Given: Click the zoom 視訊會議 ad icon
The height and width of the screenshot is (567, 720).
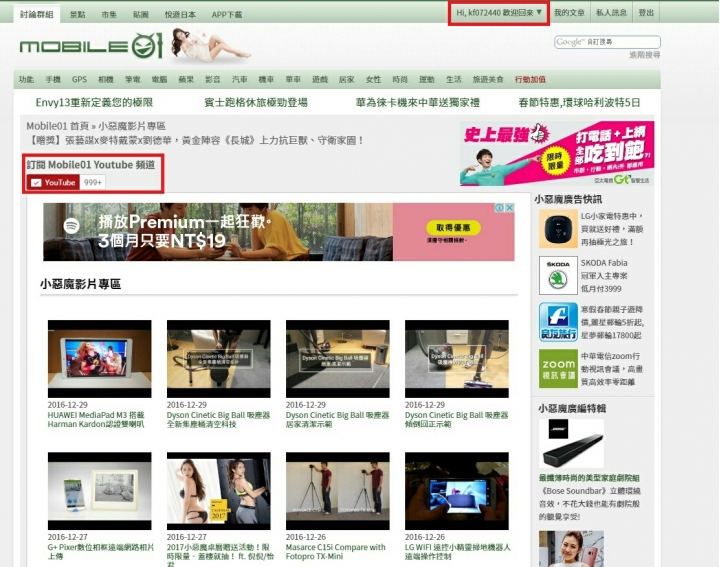Looking at the screenshot, I should [x=558, y=368].
